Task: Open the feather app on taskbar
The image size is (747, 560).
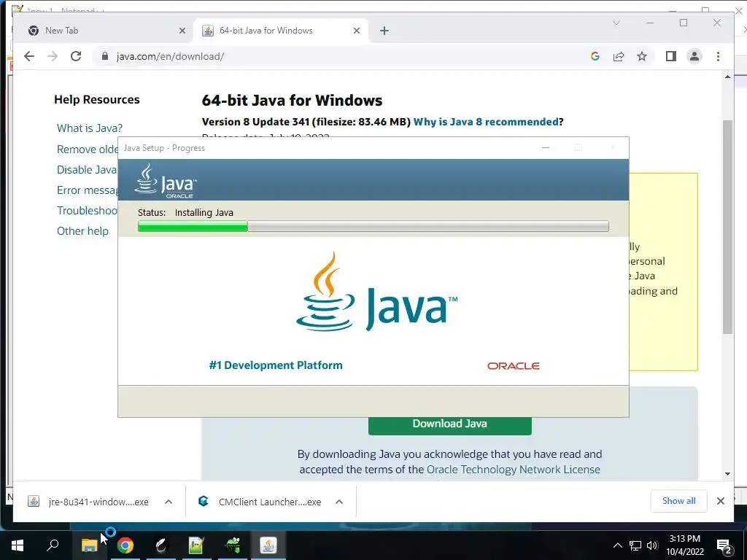Action: point(161,545)
